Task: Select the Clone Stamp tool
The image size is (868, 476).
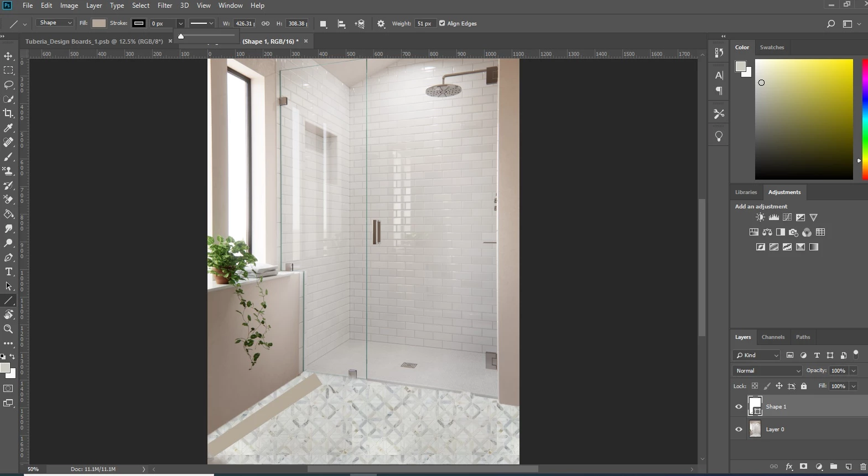Action: [8, 171]
